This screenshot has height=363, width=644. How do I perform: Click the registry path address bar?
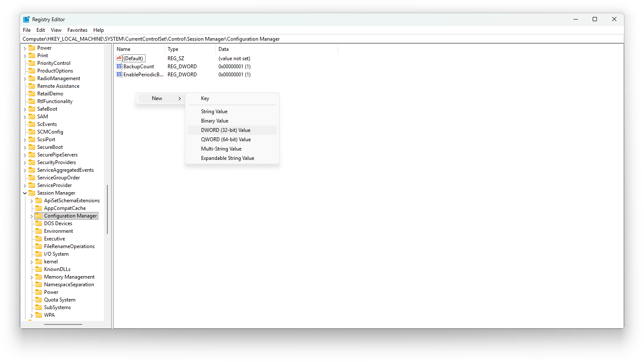pyautogui.click(x=322, y=39)
